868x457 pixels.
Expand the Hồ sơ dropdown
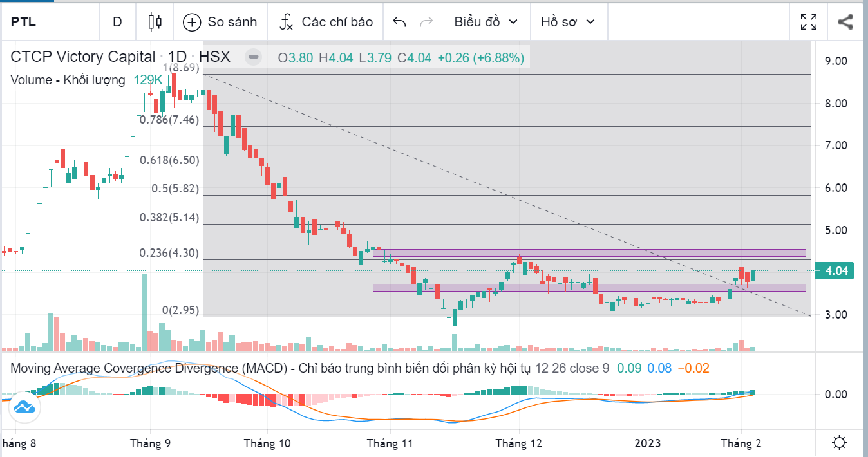tap(568, 21)
